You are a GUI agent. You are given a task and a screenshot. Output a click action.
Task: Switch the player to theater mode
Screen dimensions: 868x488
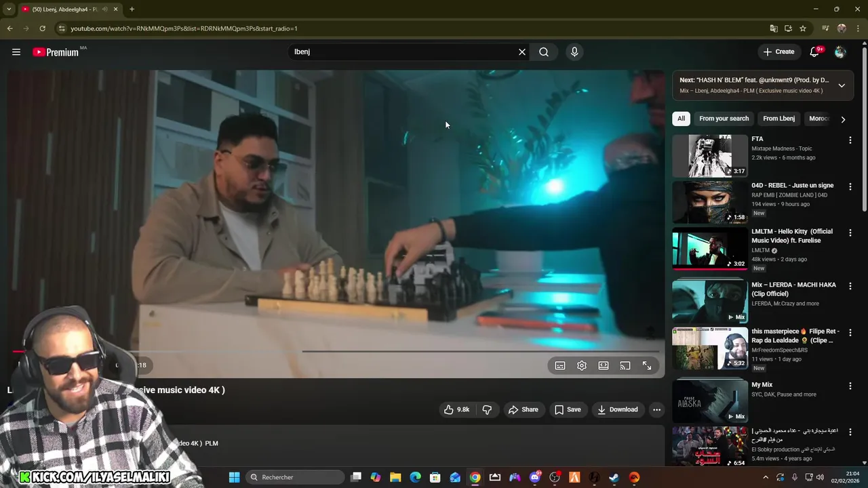point(604,365)
